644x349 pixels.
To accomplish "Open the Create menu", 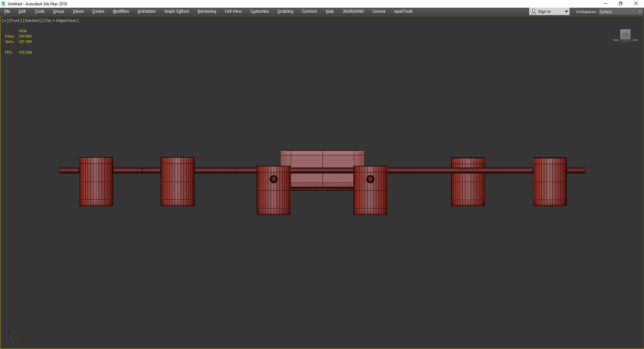I will tap(98, 11).
